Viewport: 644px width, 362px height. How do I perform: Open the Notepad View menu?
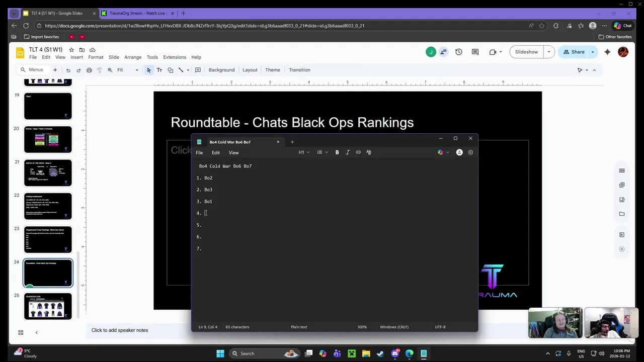point(234,152)
